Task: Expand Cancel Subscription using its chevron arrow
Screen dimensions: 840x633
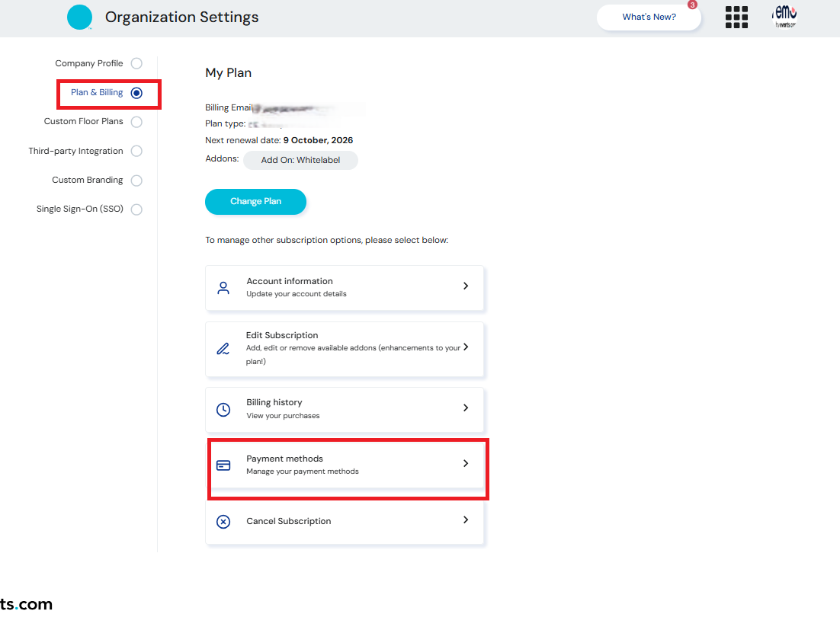Action: [x=466, y=520]
